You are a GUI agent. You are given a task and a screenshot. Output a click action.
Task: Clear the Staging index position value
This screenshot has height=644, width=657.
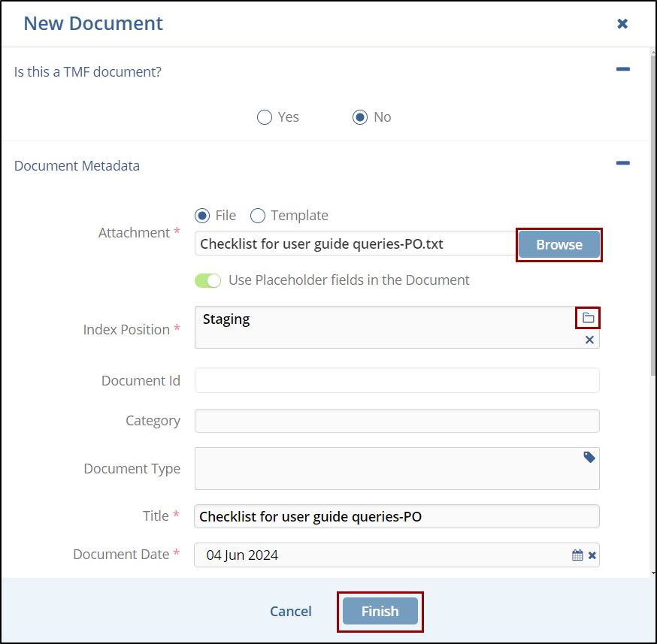(589, 340)
